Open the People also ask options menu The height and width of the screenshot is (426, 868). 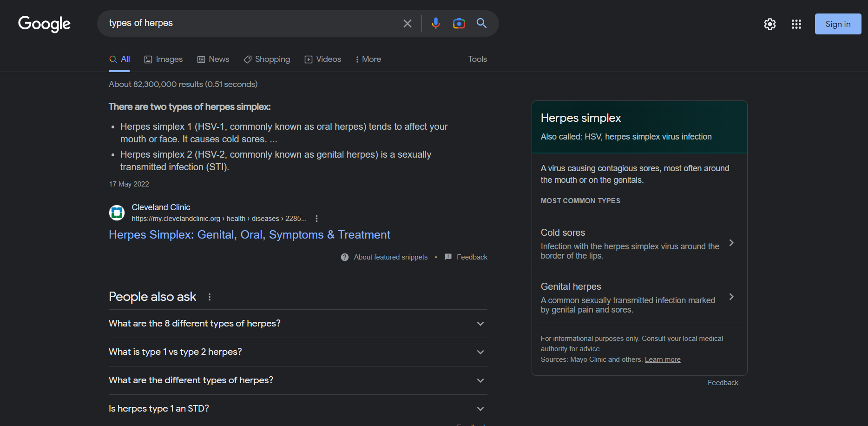tap(210, 297)
